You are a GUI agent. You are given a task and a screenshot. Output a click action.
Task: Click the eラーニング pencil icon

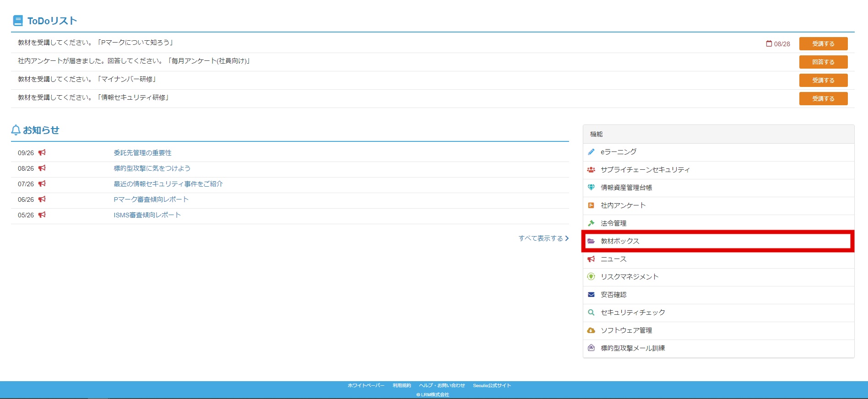[591, 152]
